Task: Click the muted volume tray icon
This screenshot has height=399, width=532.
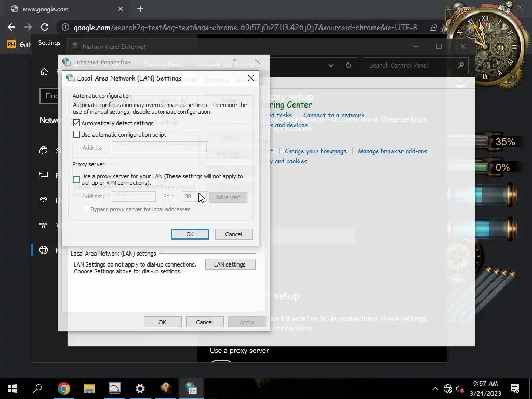Action: point(460,389)
